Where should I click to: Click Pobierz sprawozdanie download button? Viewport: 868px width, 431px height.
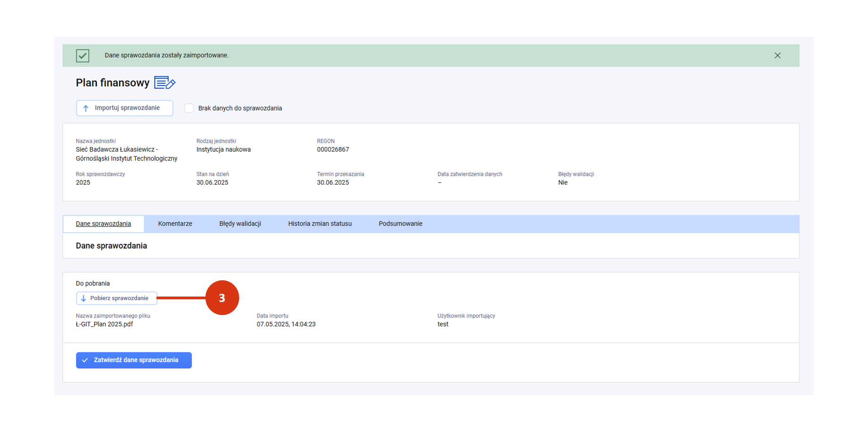[x=116, y=298]
